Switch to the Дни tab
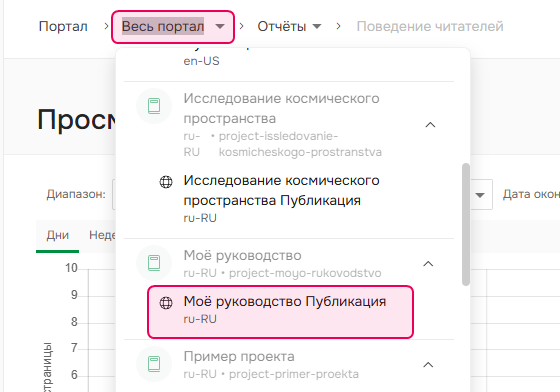 point(58,235)
